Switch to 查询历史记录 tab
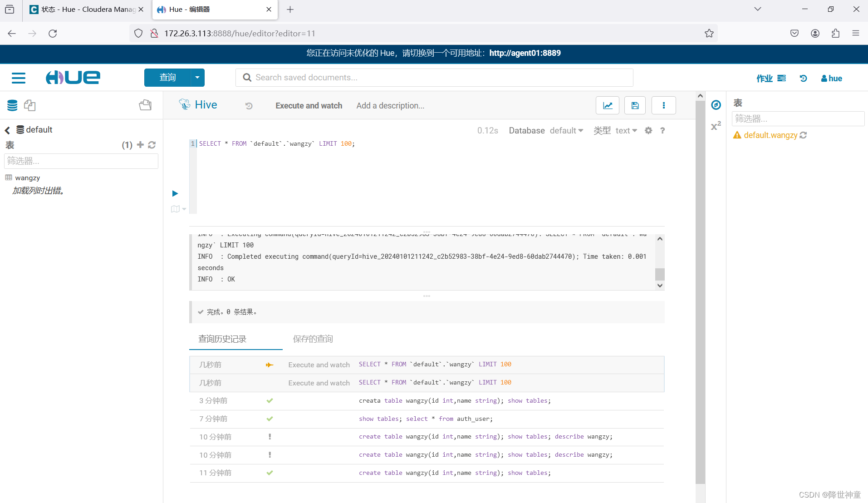The height and width of the screenshot is (503, 868). [x=222, y=339]
